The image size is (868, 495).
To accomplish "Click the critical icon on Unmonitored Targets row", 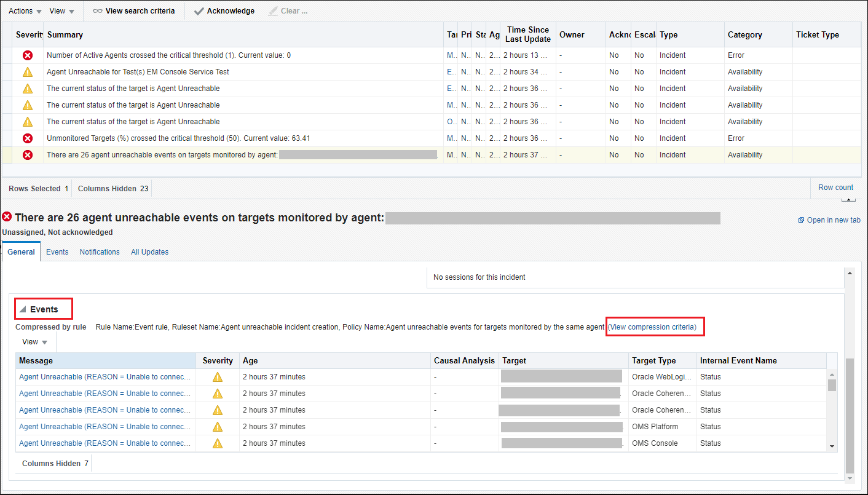I will pyautogui.click(x=28, y=138).
